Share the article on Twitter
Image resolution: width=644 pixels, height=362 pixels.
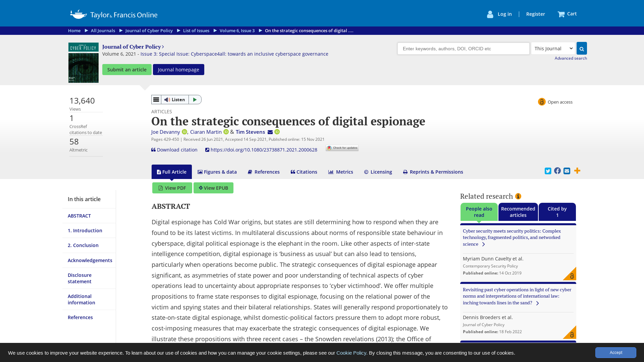(x=548, y=171)
